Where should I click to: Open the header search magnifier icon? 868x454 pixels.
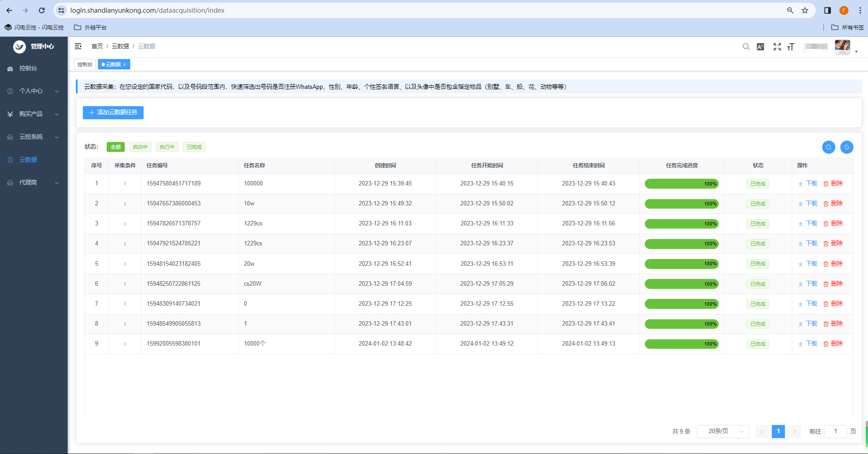click(746, 47)
